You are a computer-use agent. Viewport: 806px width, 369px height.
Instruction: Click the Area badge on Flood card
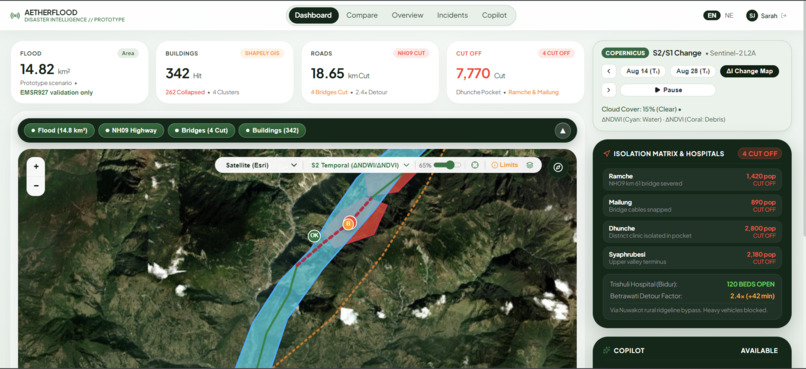pos(127,53)
